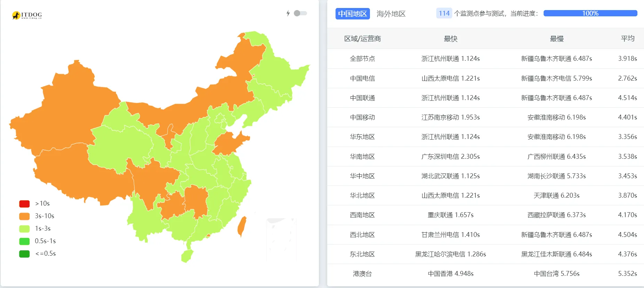Toggle the fast mode switch
This screenshot has width=644, height=288.
click(x=300, y=13)
